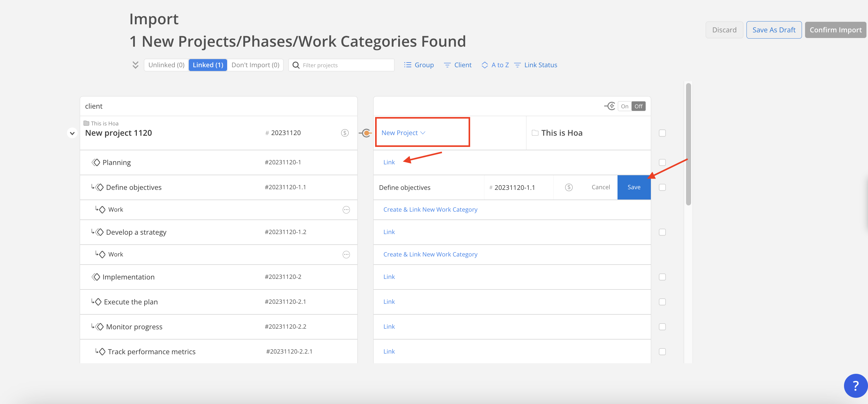868x404 pixels.
Task: Click the double chevron collapse-all icon
Action: (x=135, y=65)
